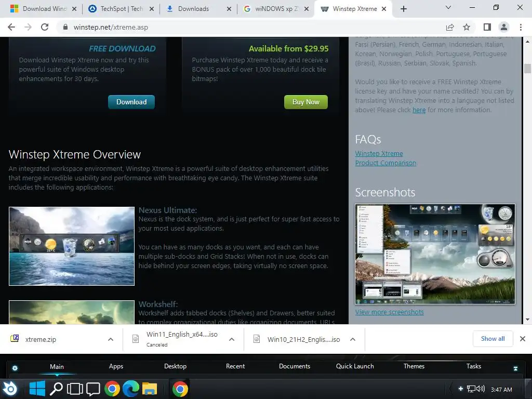Click the scrollbar down arrow
The width and height of the screenshot is (532, 399).
527,320
